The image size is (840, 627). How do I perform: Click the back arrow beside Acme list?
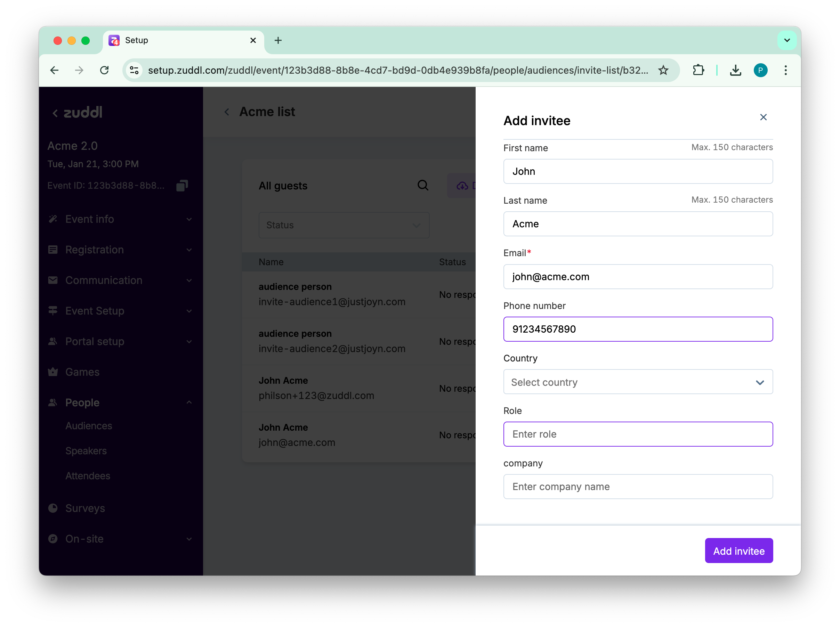(x=227, y=112)
